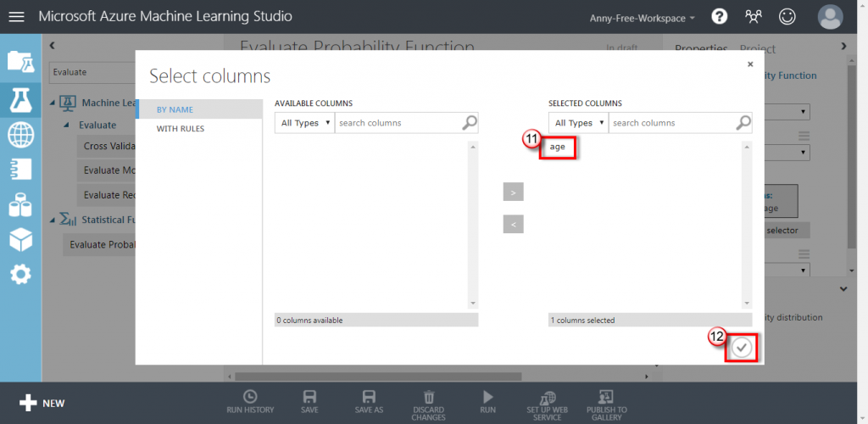Click Run in the bottom toolbar

pos(487,403)
